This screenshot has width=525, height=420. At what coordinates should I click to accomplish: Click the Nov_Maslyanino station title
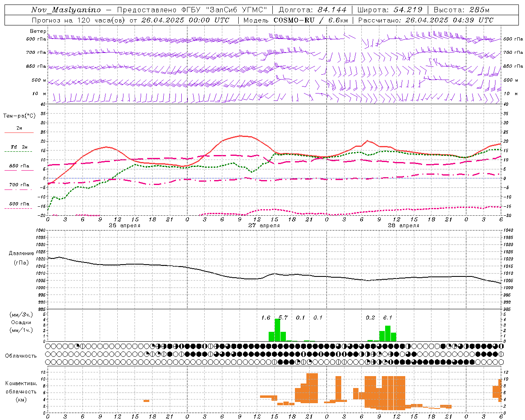[x=66, y=10]
